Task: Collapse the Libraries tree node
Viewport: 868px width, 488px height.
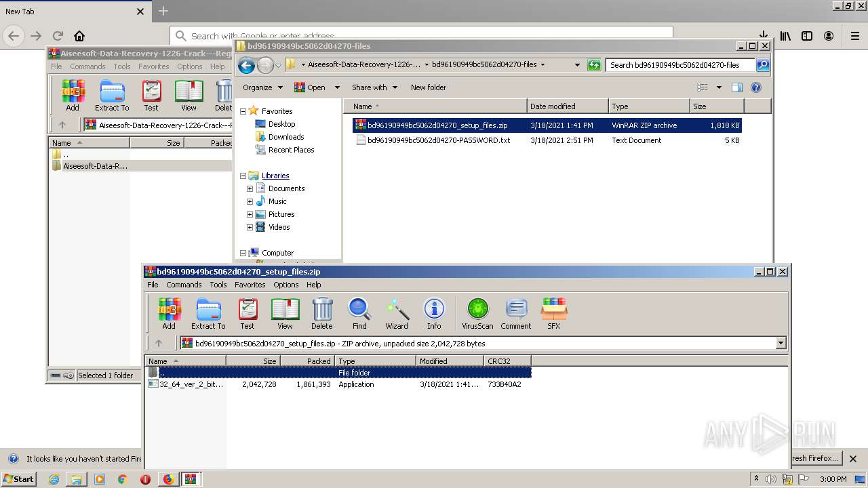Action: pos(243,176)
